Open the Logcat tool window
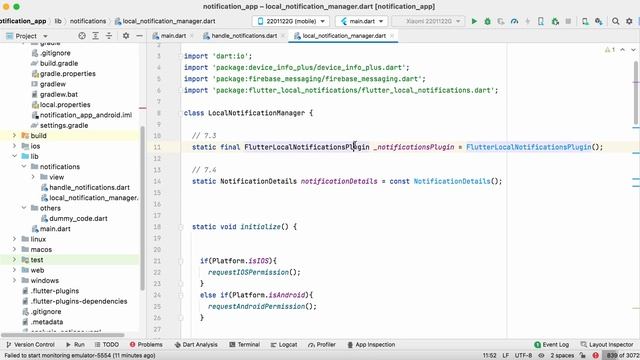The image size is (640, 360). tap(284, 345)
